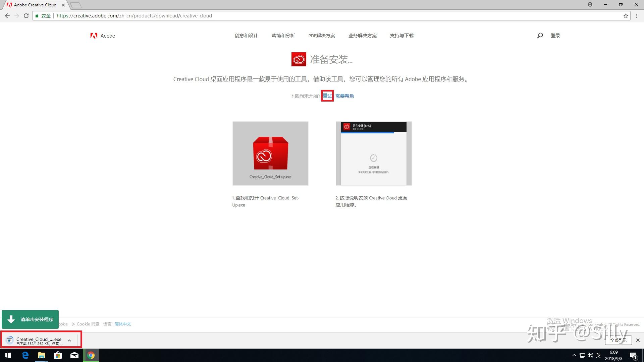This screenshot has height=362, width=644.
Task: Open the Mail app from the taskbar
Action: 74,355
